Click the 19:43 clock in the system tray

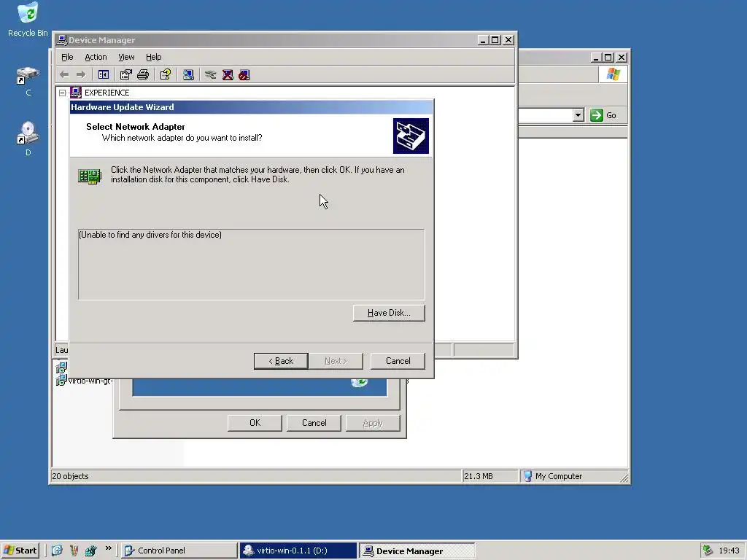coord(729,551)
